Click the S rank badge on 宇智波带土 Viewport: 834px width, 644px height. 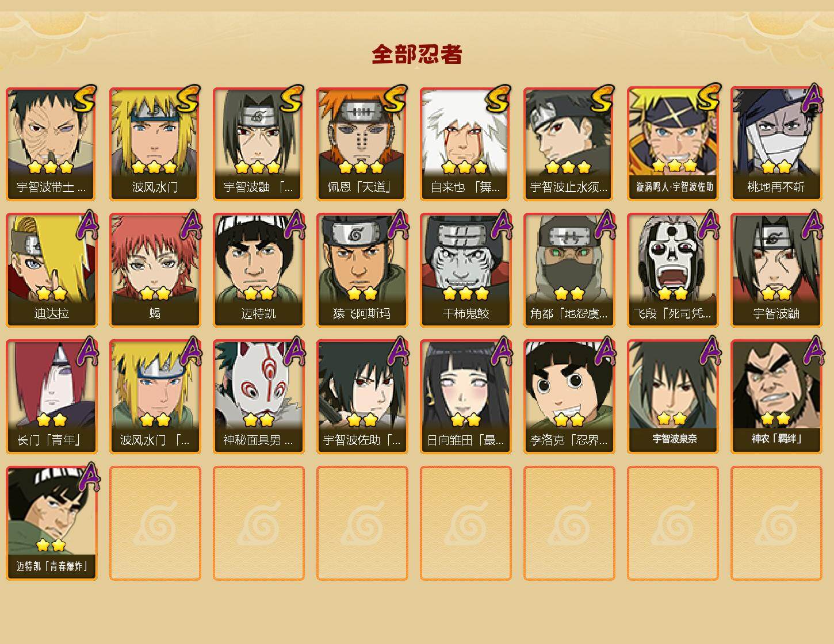click(x=84, y=98)
